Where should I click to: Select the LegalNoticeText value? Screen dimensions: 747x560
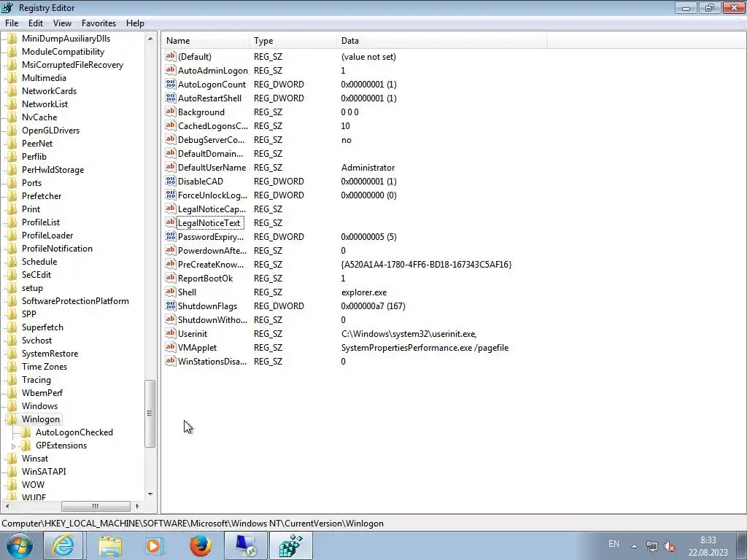(x=209, y=223)
